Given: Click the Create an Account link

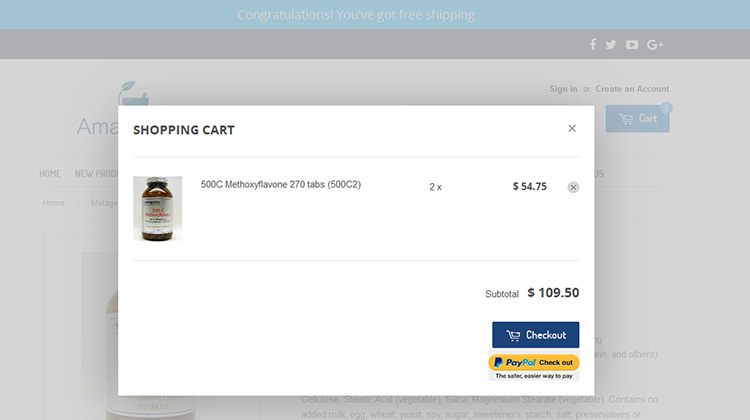Looking at the screenshot, I should [x=632, y=89].
